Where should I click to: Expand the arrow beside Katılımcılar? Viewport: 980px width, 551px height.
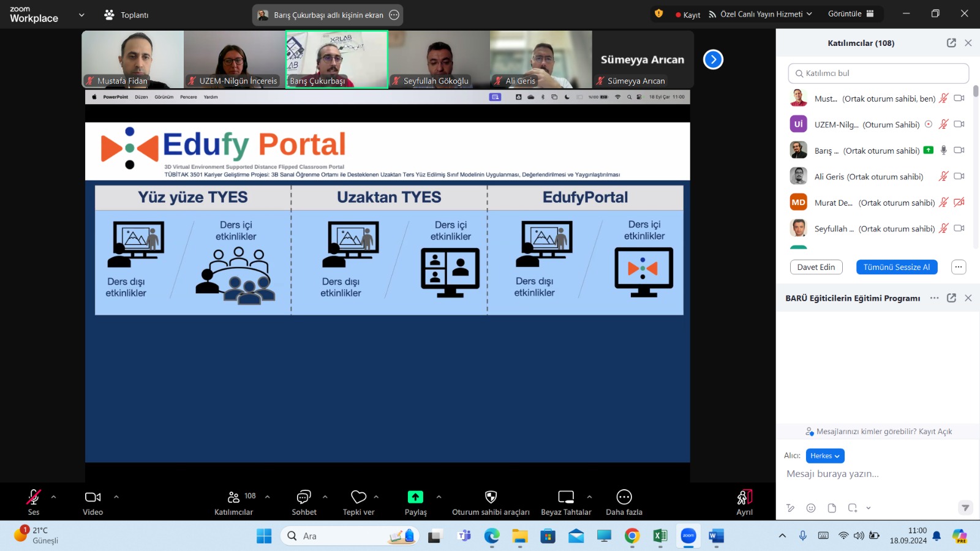click(268, 497)
